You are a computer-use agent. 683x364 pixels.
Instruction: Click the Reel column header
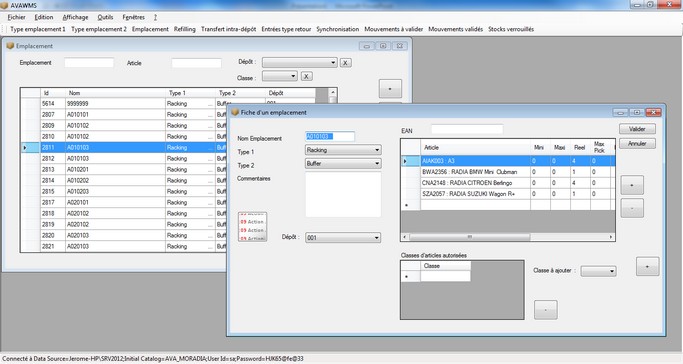click(579, 148)
